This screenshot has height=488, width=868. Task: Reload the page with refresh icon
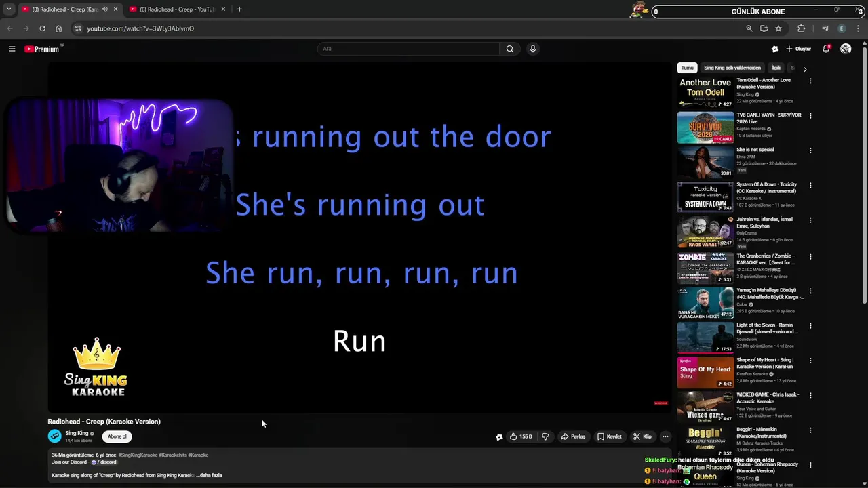42,28
